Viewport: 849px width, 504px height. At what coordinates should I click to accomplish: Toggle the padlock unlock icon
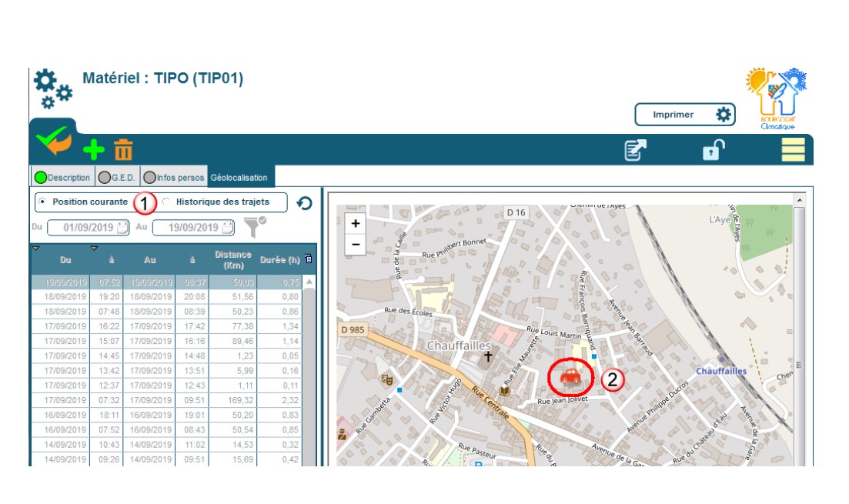713,150
